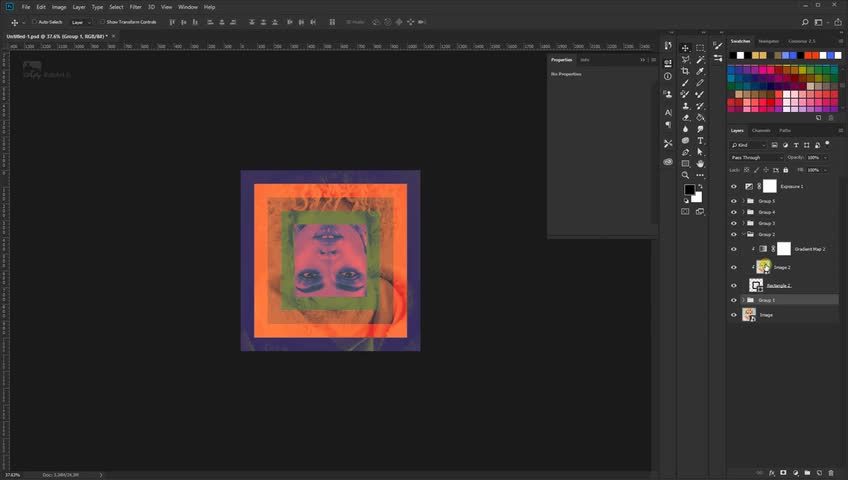Click the background color white swatch
Screen dimensions: 848x480
point(698,198)
